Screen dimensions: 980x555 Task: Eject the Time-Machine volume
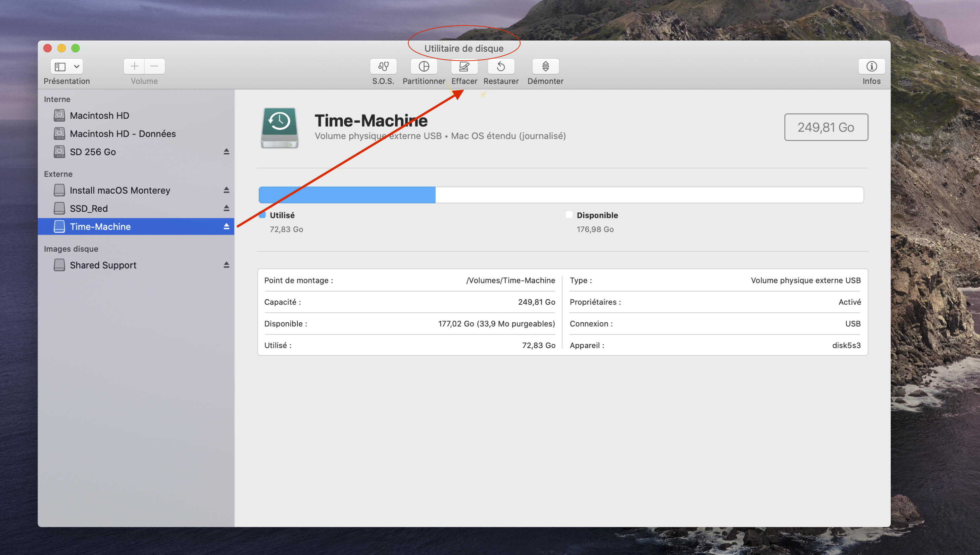227,226
